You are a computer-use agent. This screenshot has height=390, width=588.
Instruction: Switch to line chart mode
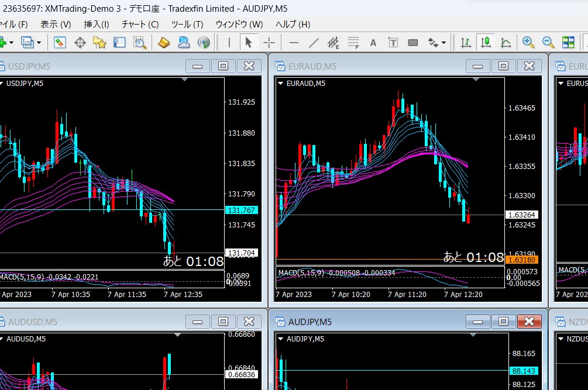(x=506, y=43)
